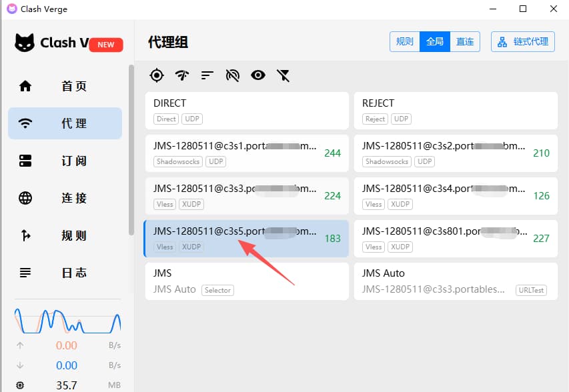Select the c3s3 Vless proxy node
The image size is (569, 392).
[247, 196]
